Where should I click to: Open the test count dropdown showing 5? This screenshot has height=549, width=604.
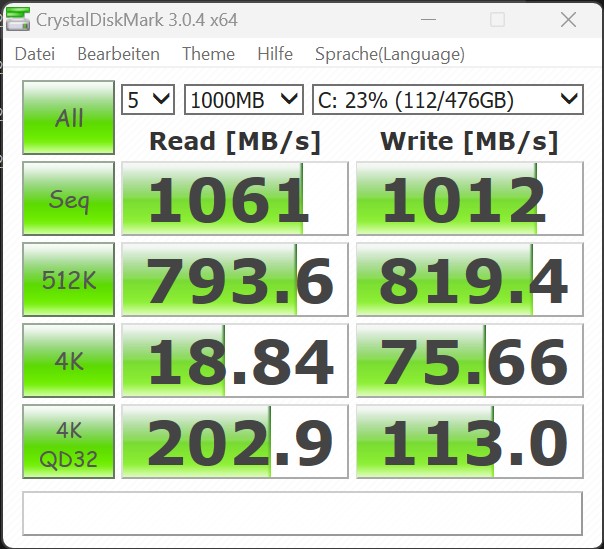(x=148, y=100)
